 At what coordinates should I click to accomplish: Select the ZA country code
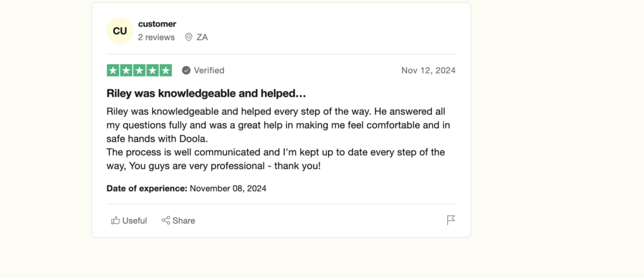[x=202, y=38]
